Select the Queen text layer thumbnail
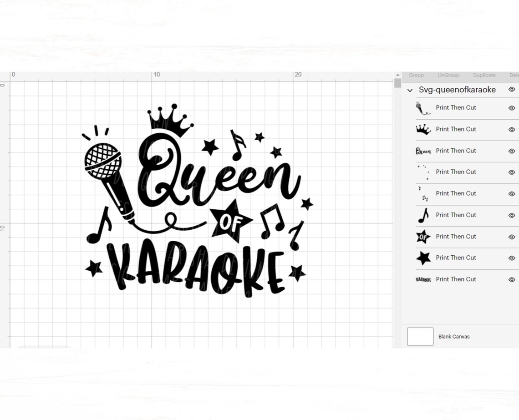Screen dimensions: 519x420 423,151
